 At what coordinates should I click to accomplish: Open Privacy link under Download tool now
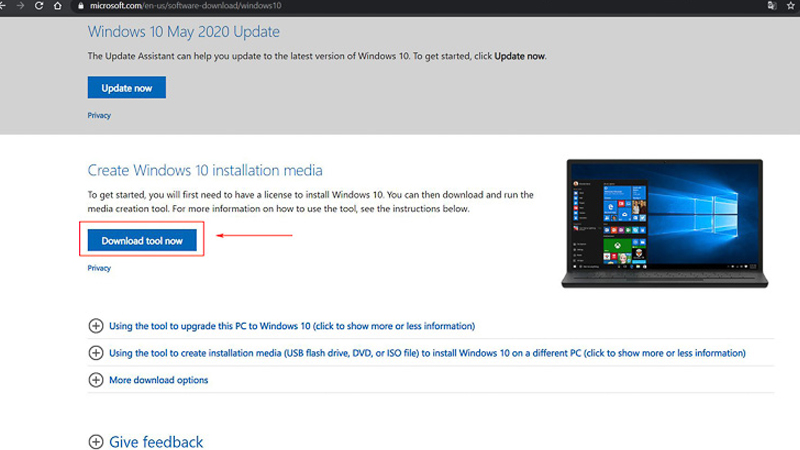pyautogui.click(x=99, y=268)
